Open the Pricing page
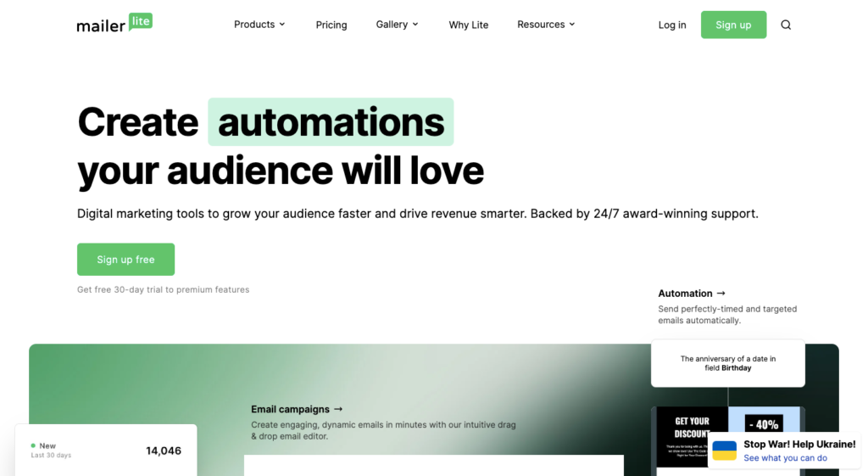Screen dimensions: 868x476 pos(331,25)
